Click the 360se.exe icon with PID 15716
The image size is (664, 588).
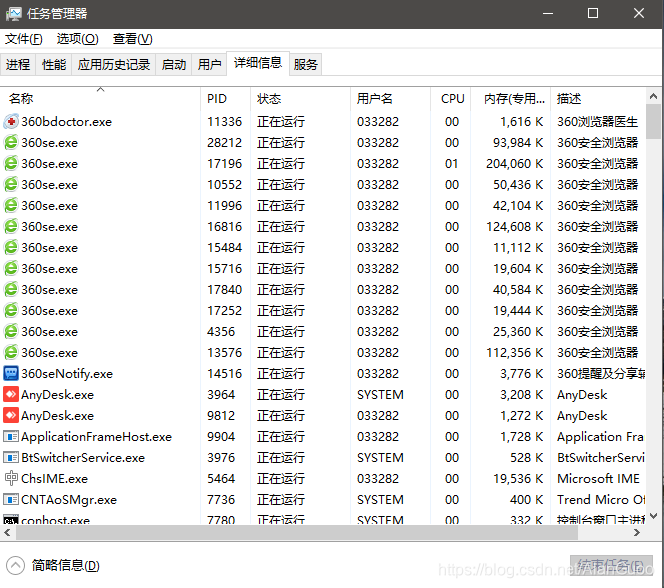point(11,269)
